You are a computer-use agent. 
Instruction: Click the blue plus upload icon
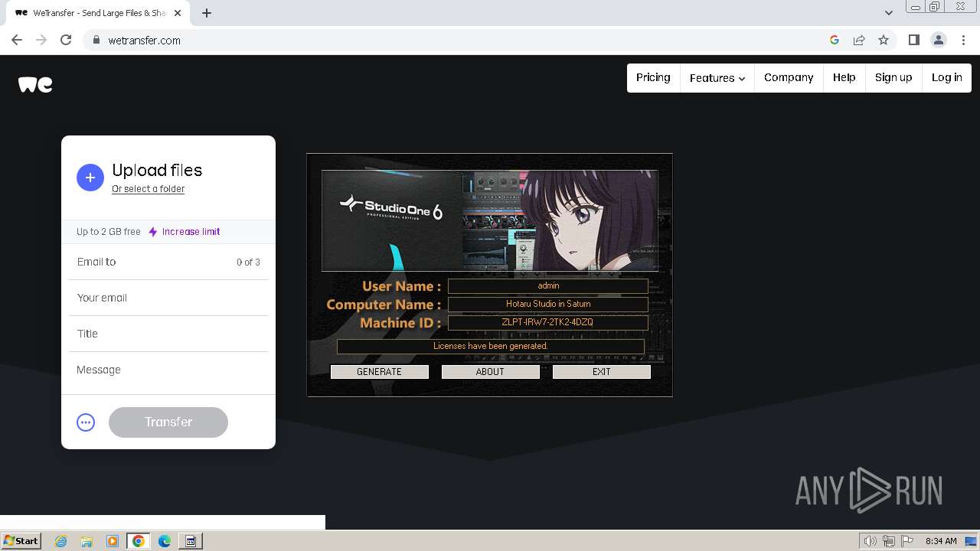click(90, 178)
